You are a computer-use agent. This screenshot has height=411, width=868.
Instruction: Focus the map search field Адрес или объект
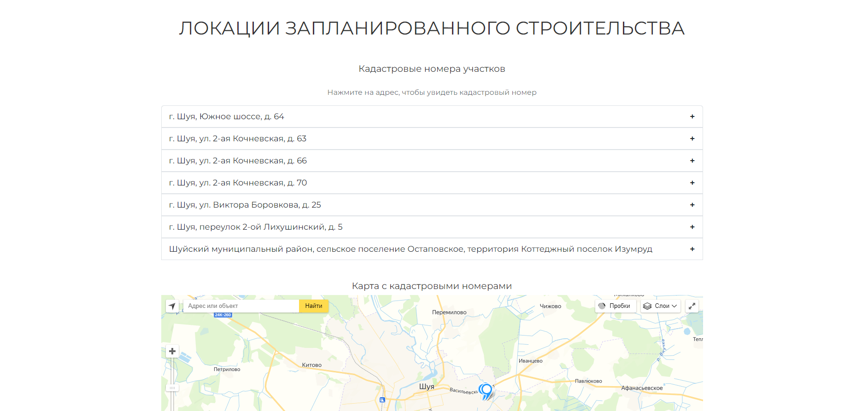point(241,306)
